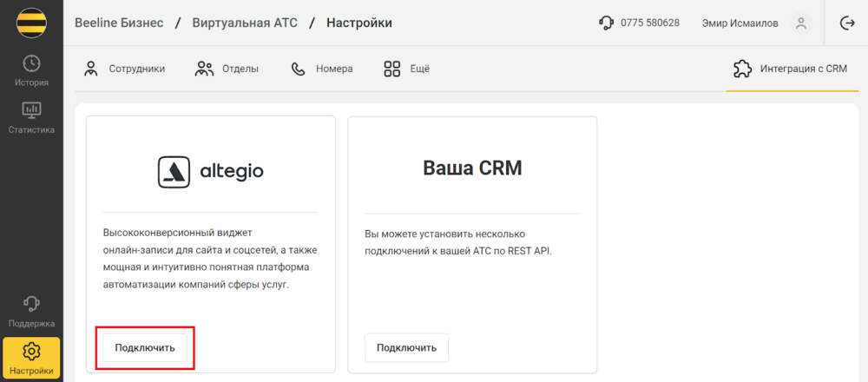868x382 pixels.
Task: Click the puzzle piece integration icon
Action: tap(742, 69)
